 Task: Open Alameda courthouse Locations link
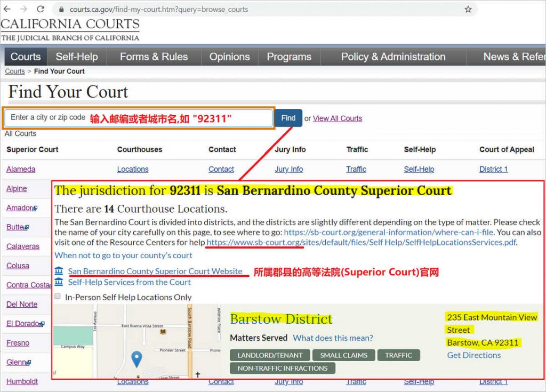133,170
